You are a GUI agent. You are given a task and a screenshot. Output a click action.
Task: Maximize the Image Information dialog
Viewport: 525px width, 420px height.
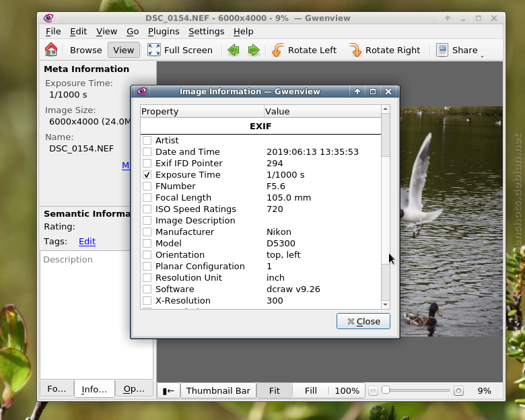(373, 92)
